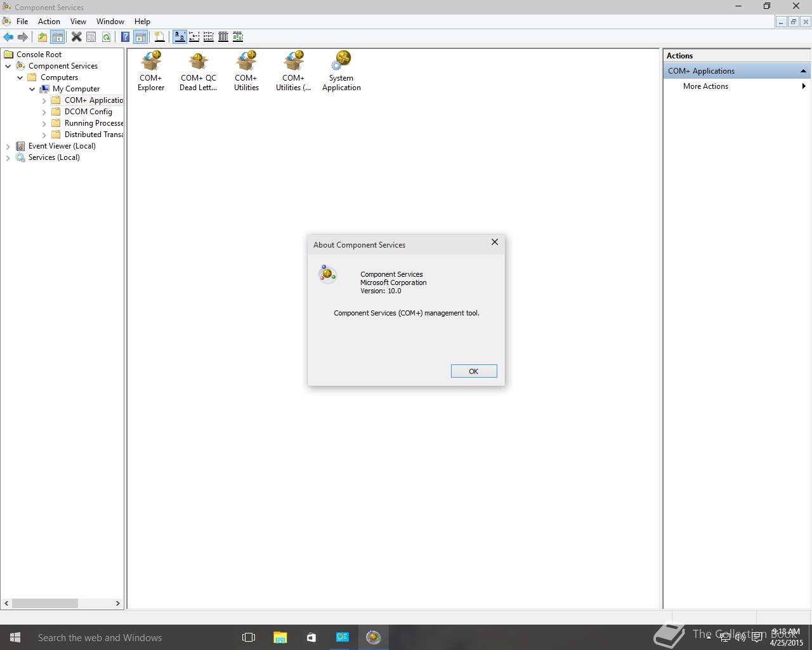Expand the DCOM Config tree node
This screenshot has height=650, width=812.
(44, 112)
